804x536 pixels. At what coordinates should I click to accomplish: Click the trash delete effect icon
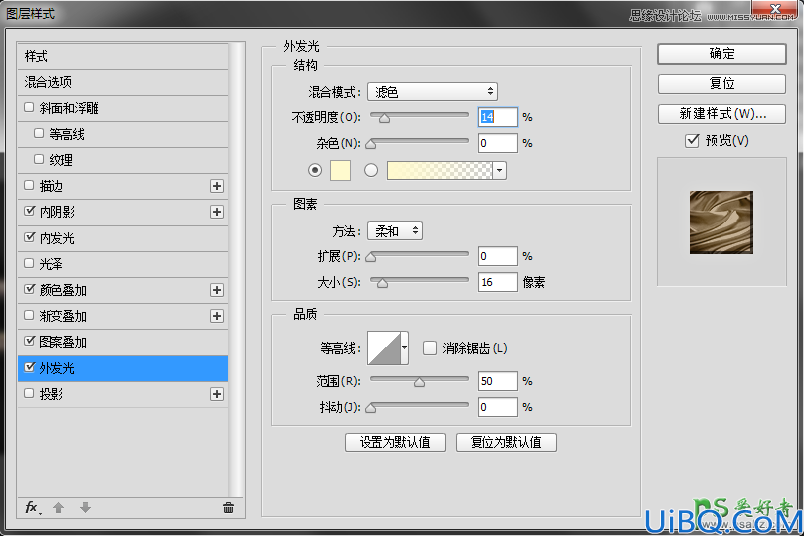coord(229,508)
